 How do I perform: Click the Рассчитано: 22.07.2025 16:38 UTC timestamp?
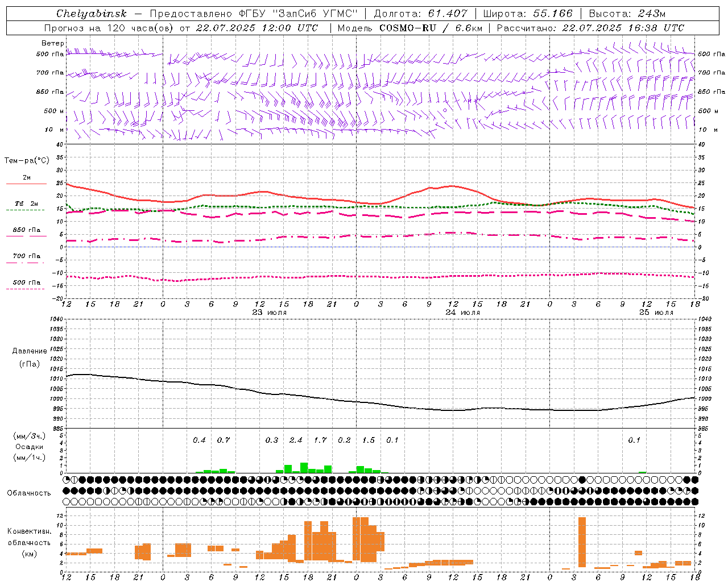[x=590, y=28]
